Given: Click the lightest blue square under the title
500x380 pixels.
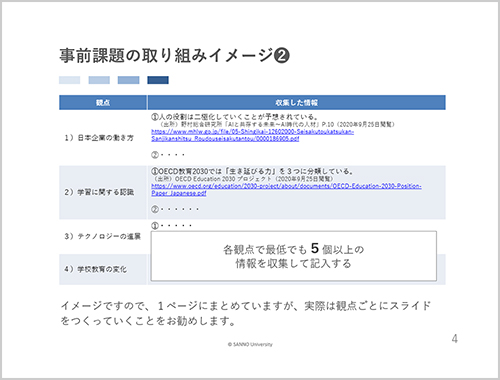Looking at the screenshot, I should [x=69, y=80].
